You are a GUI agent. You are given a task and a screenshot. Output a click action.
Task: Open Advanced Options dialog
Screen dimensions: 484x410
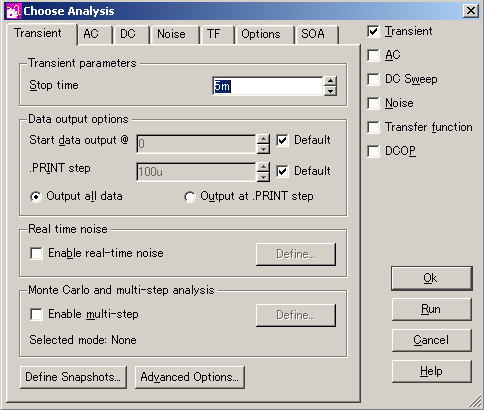pos(190,377)
